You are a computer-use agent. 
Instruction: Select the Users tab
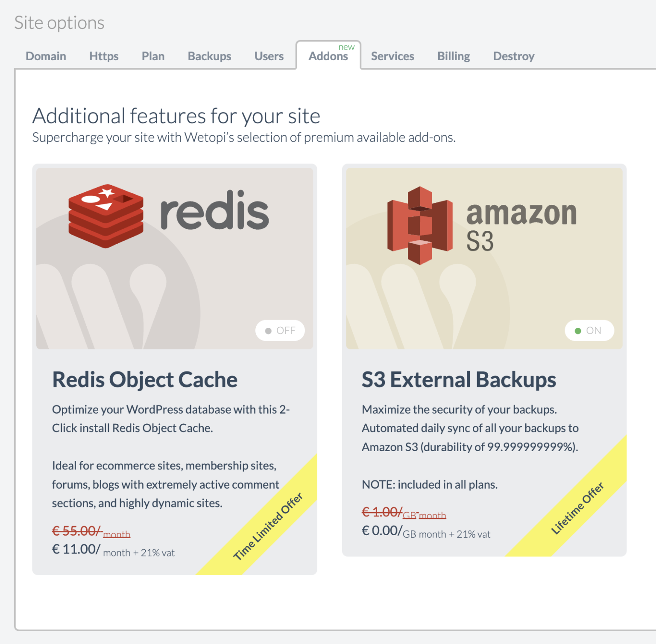pos(269,56)
